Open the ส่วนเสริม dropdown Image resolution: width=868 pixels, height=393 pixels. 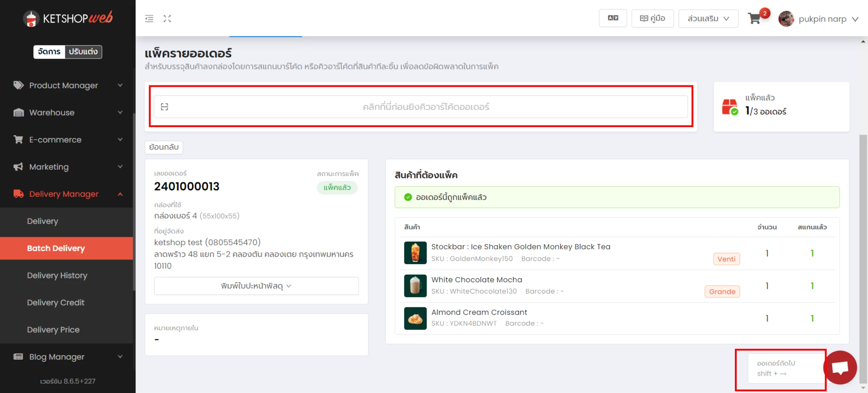point(708,18)
